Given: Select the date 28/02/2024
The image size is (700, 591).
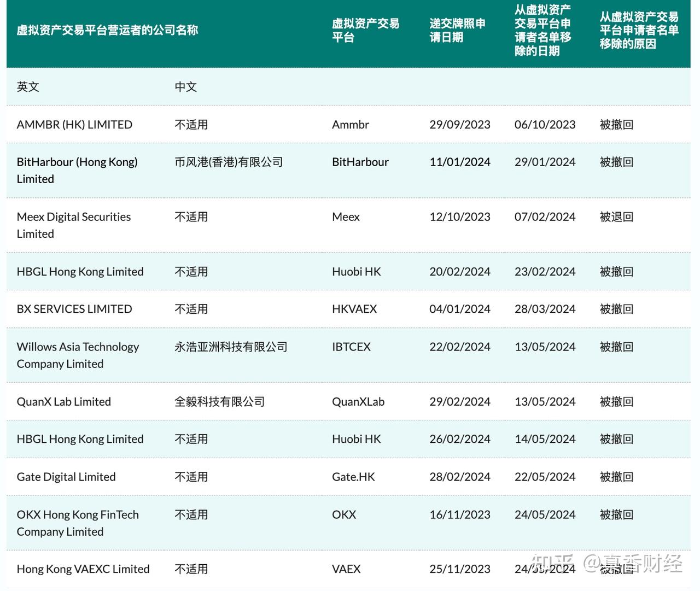Looking at the screenshot, I should pyautogui.click(x=460, y=477).
